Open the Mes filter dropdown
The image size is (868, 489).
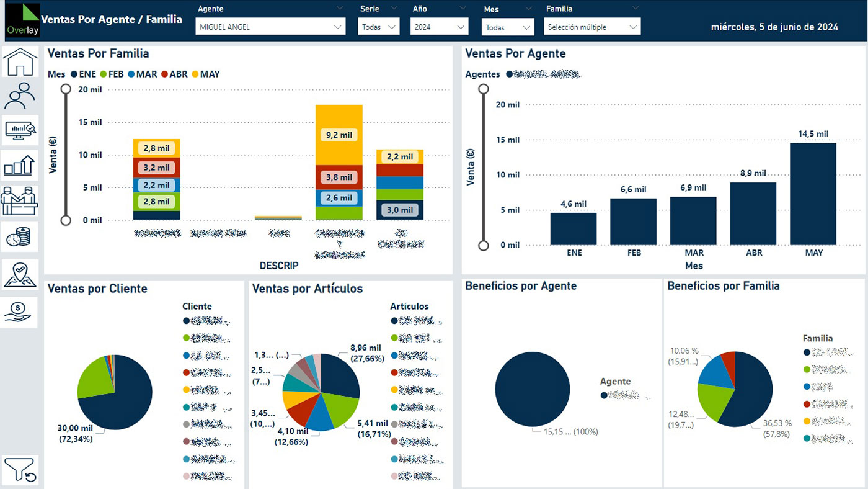coord(507,27)
